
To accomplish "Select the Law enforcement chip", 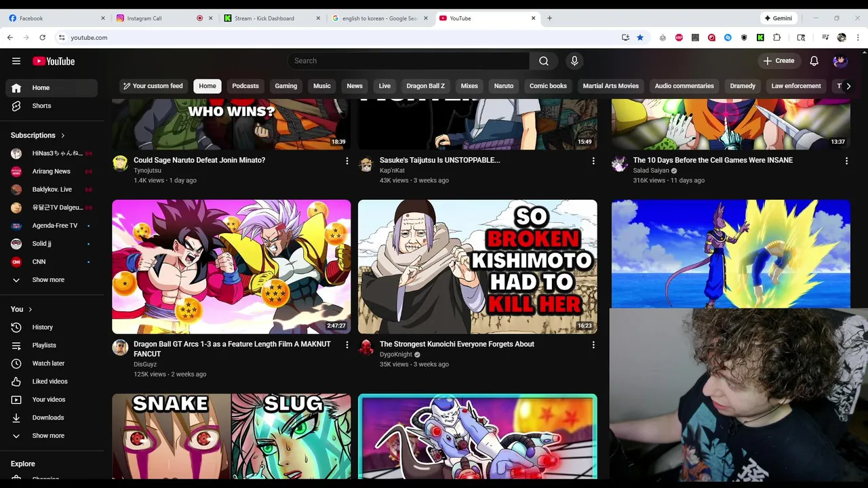I will (x=796, y=86).
